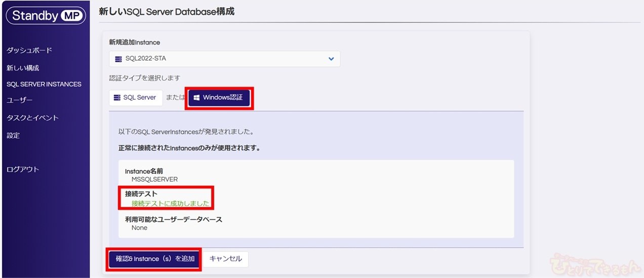Open SQL SERVER INSTANCES menu item
This screenshot has width=644, height=278.
point(44,84)
